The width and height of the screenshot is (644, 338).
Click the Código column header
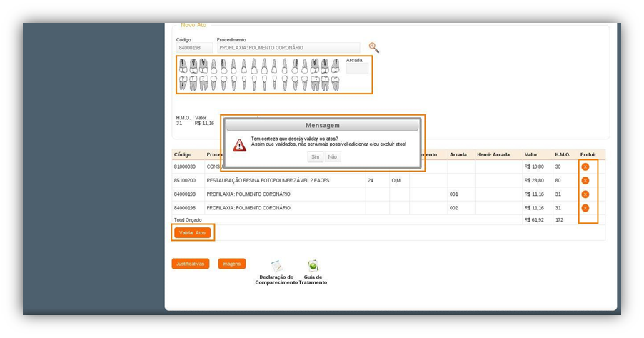click(183, 154)
